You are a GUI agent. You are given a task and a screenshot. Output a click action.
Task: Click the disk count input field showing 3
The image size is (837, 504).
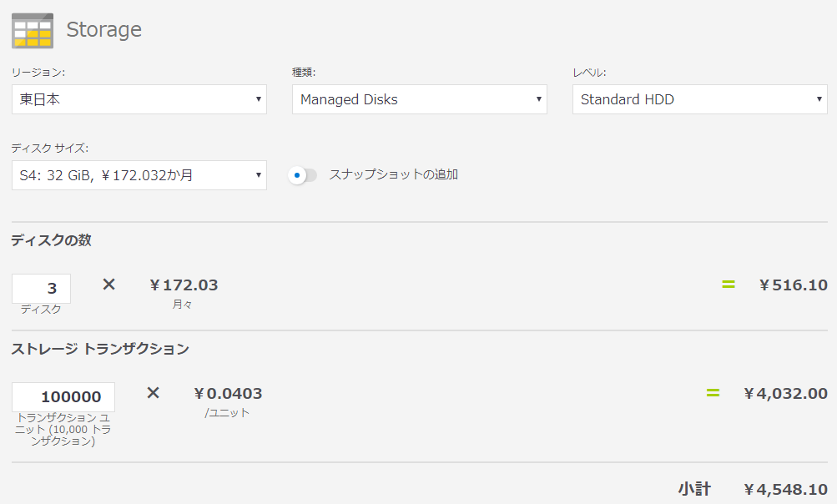click(42, 289)
